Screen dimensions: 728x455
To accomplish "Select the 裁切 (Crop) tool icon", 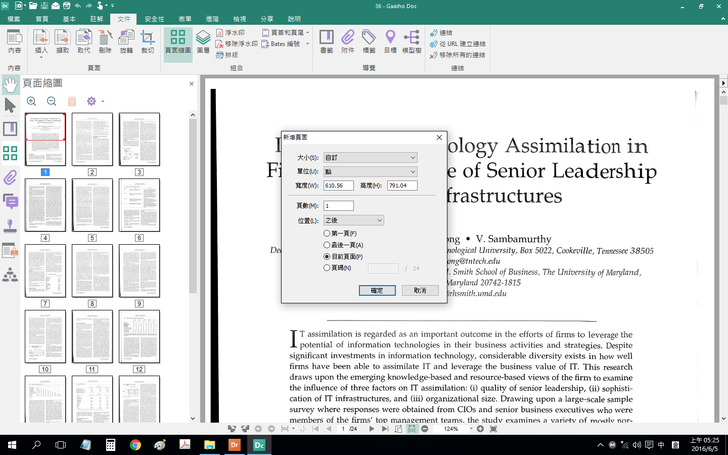I will coord(147,40).
